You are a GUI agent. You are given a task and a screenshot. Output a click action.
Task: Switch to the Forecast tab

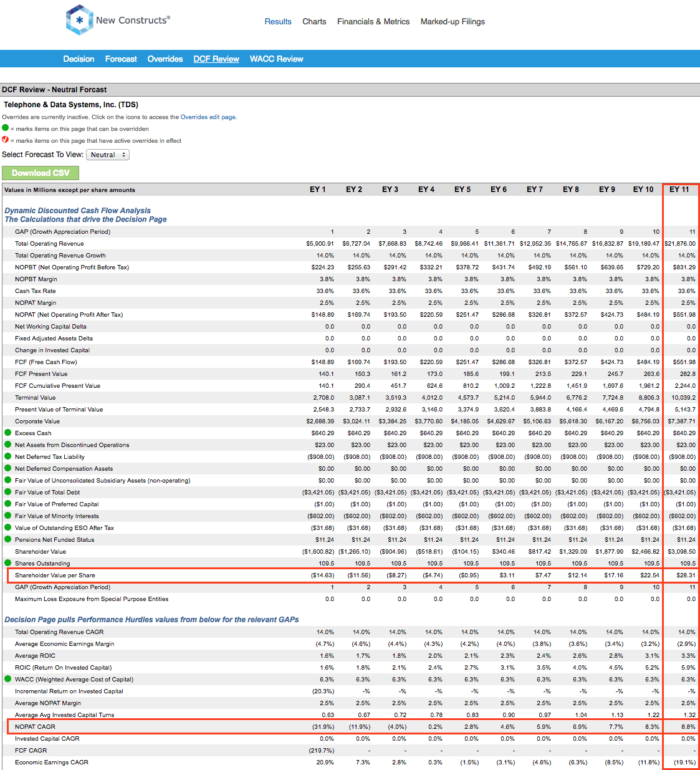(121, 59)
